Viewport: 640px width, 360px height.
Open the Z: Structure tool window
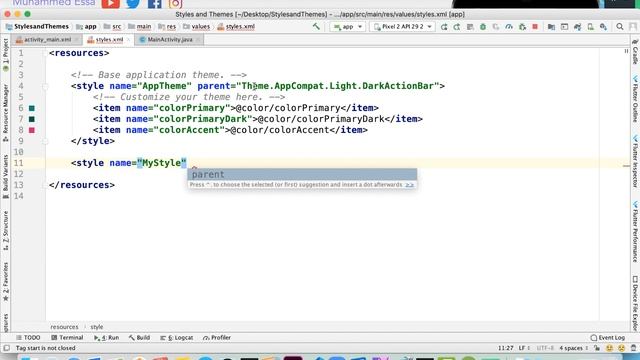tap(5, 230)
